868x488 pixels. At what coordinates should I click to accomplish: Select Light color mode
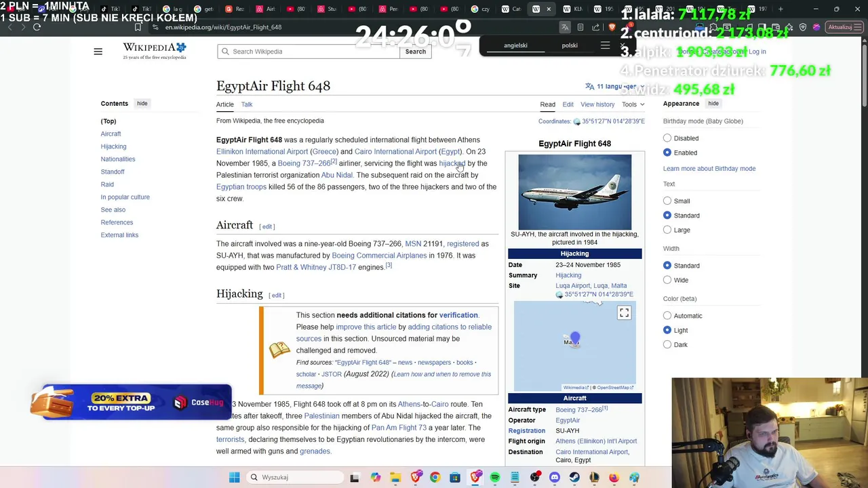coord(667,330)
